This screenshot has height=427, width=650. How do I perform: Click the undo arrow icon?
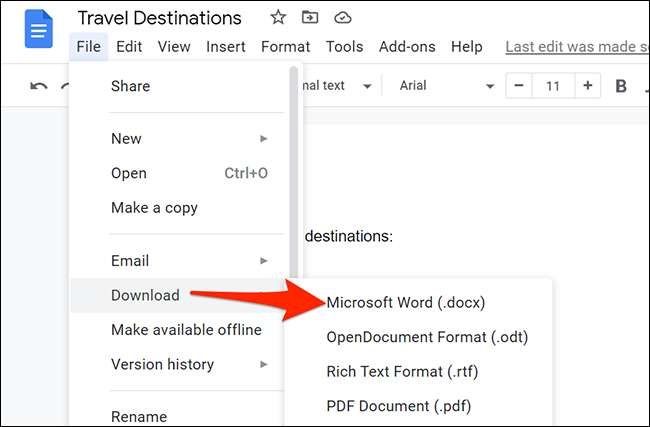pos(39,86)
